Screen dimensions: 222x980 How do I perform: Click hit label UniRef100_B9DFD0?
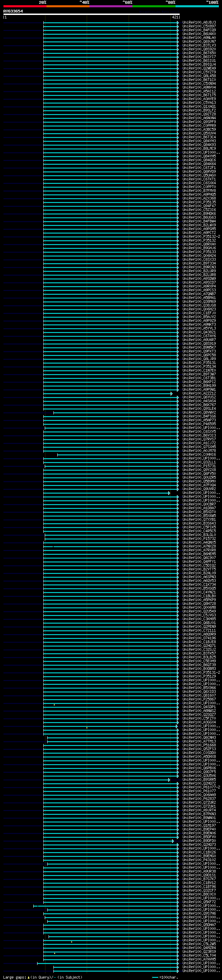click(199, 841)
